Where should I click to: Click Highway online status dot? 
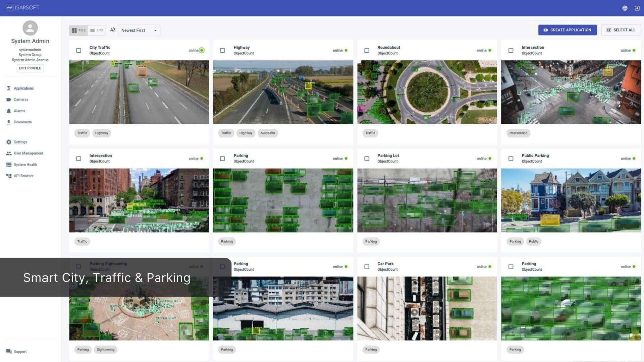pos(346,50)
